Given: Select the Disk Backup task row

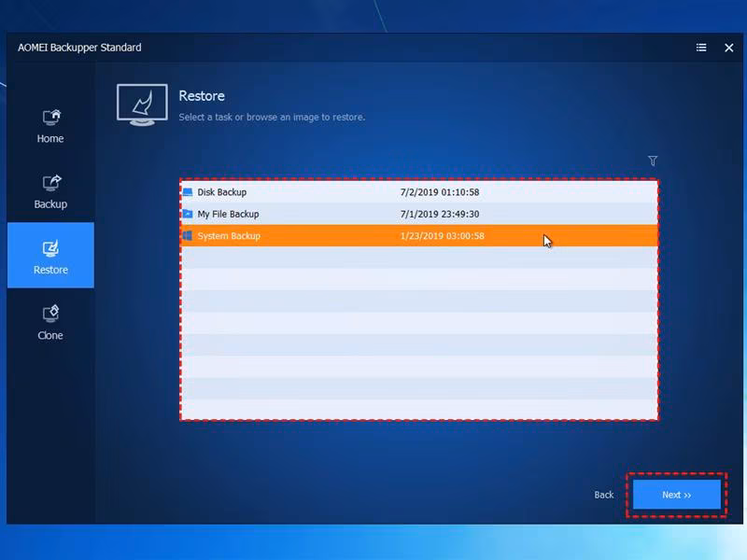Looking at the screenshot, I should coord(419,192).
